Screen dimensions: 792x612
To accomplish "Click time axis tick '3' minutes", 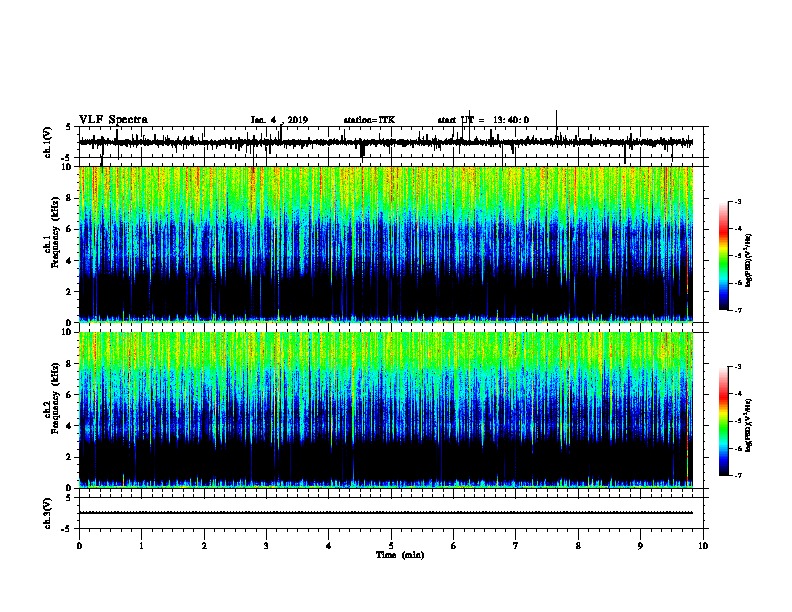I will coord(266,546).
